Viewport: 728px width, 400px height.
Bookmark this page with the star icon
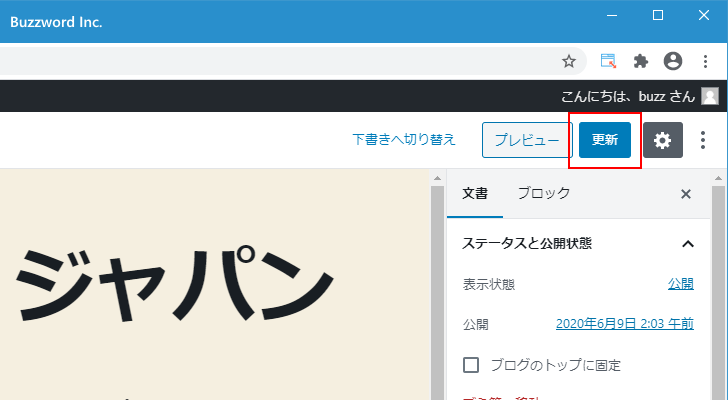[x=569, y=61]
